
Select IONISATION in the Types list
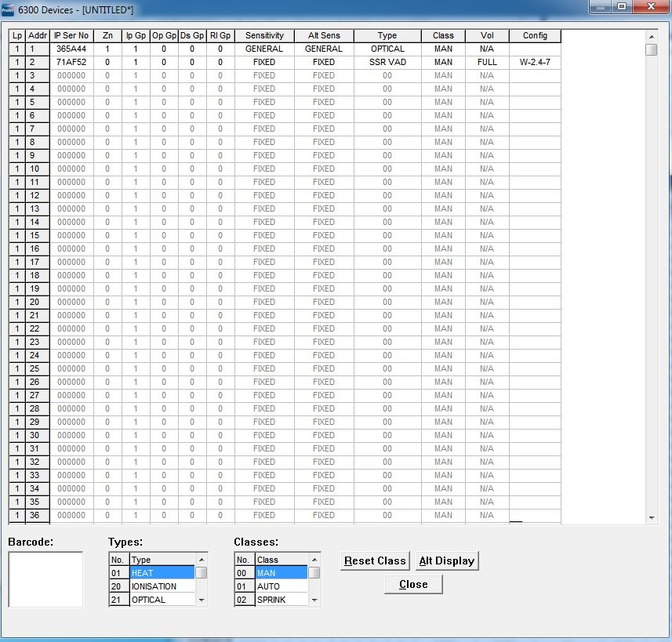[162, 586]
